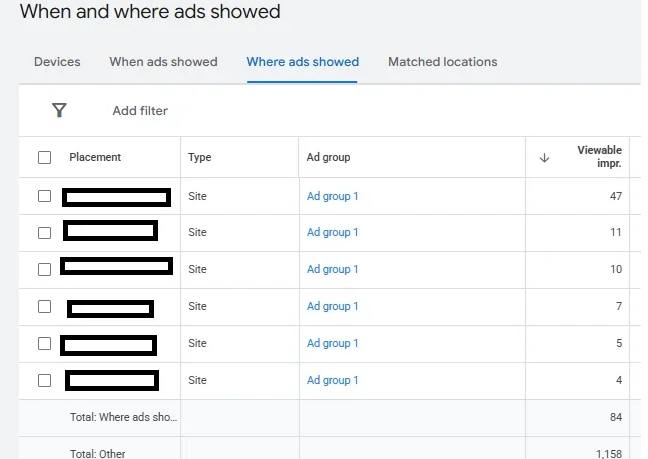Screen dimensions: 648x459
Task: Tick the select-all checkbox beside Placement
Action: click(x=44, y=157)
